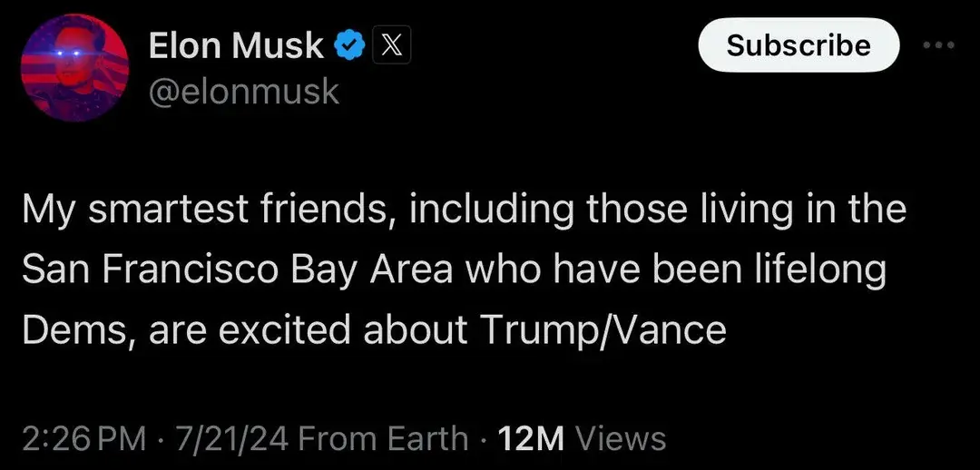
Task: Open Elon Musk's profile avatar
Action: point(74,66)
